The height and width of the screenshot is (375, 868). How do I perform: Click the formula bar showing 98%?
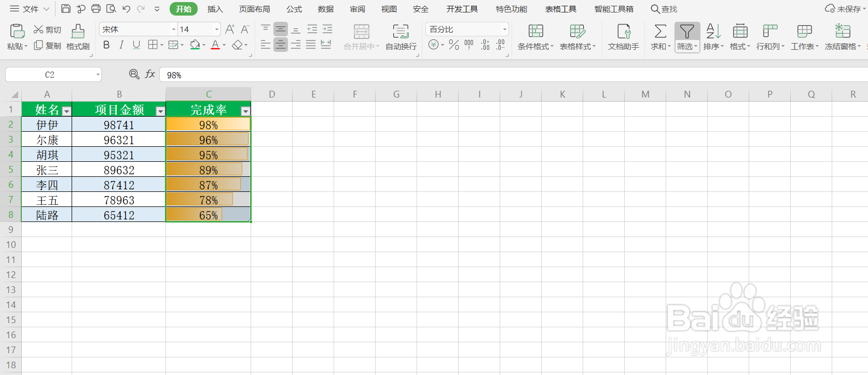click(x=514, y=75)
